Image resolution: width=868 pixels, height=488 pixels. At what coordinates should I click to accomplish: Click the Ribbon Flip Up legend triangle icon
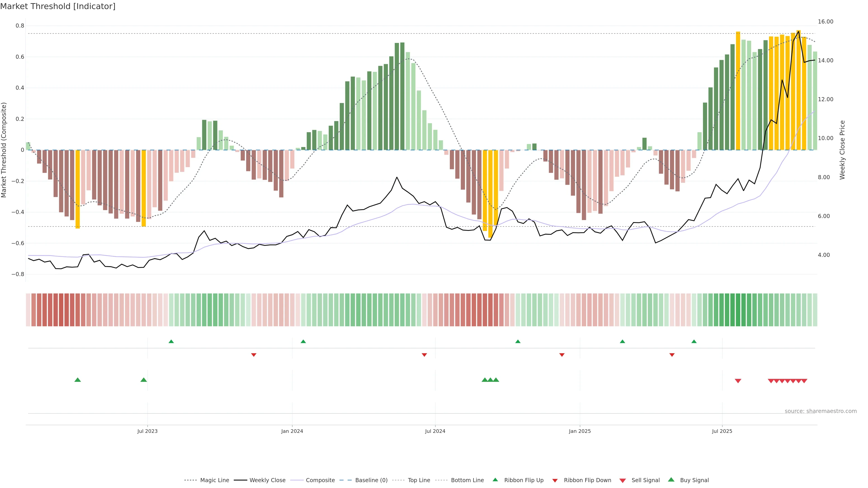[x=495, y=480]
